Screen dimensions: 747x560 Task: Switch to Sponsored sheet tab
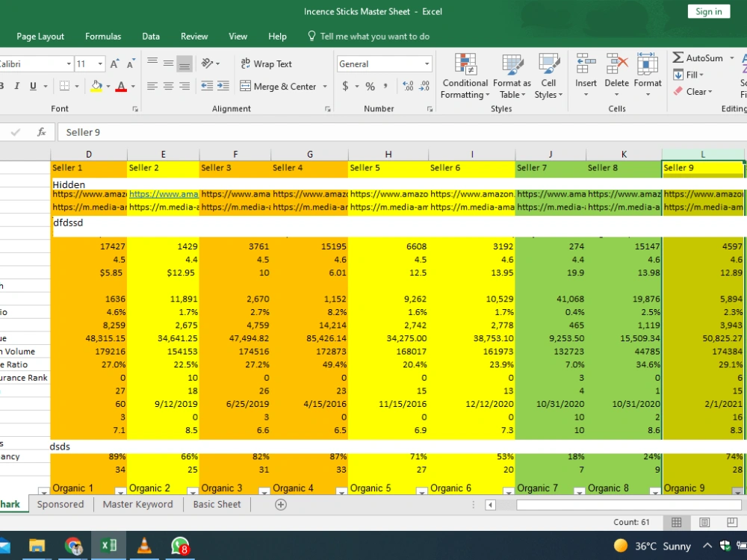pos(60,504)
